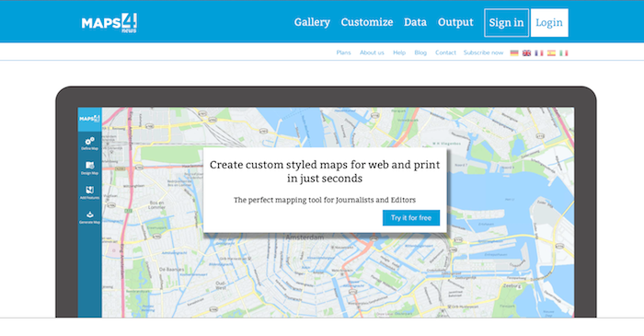Open the Help link

(399, 52)
